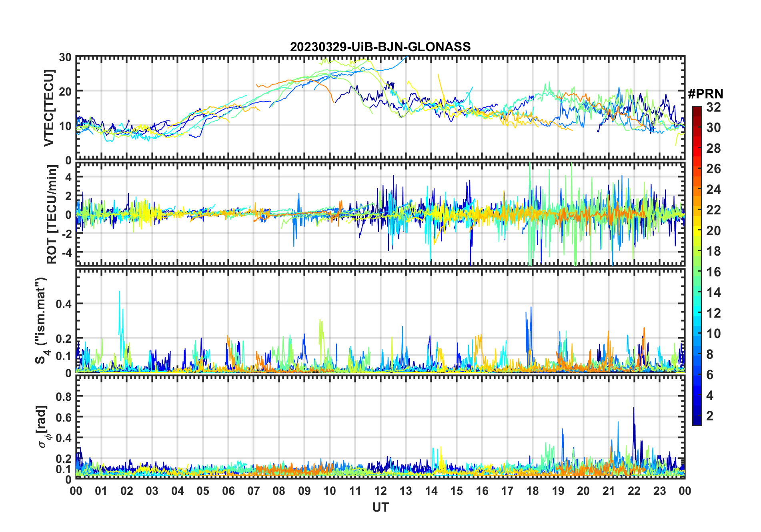Click the S4 ("ism.mat") y-axis label
This screenshot has width=761, height=532.
(42, 320)
